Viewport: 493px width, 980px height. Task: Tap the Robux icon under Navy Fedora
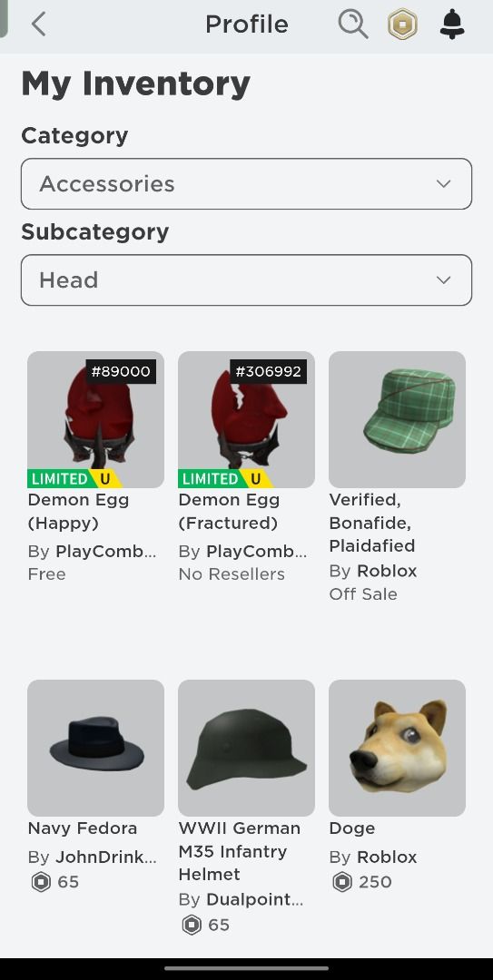point(41,882)
